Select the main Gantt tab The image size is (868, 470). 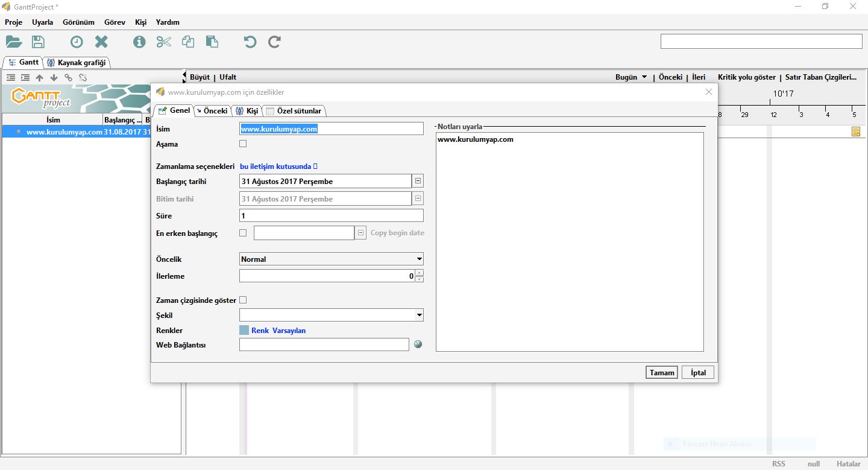click(24, 62)
